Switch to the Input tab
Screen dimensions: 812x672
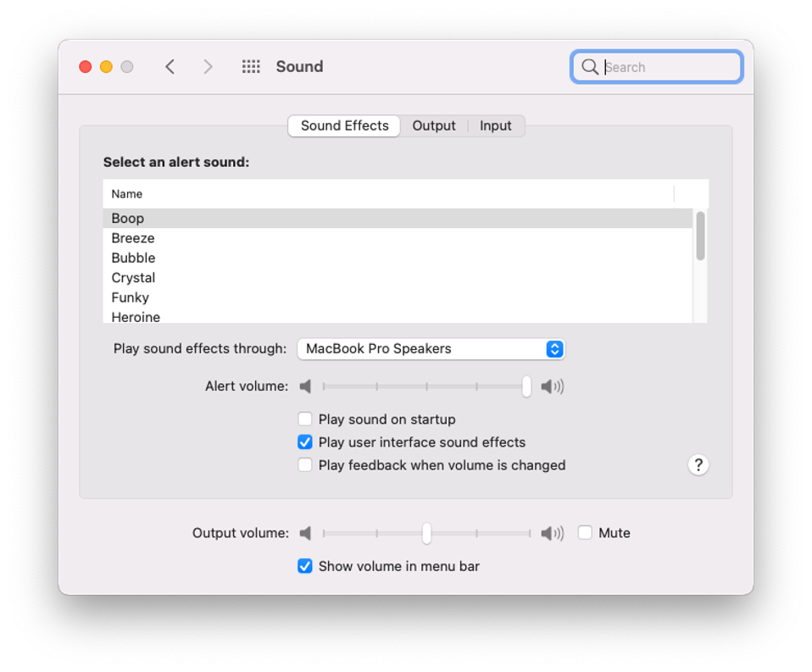496,125
